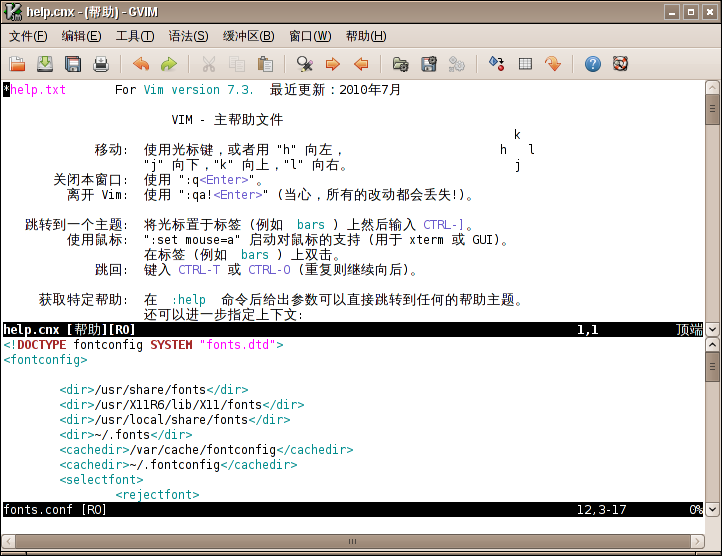Cut selection with the scissors icon
This screenshot has width=722, height=556.
(x=209, y=64)
